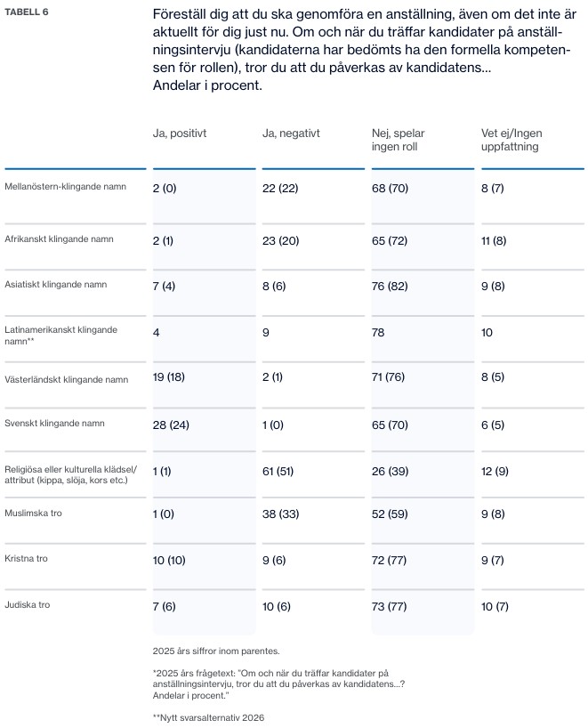The height and width of the screenshot is (728, 588).
Task: Click the 'Afrikanskt klingande namn' row label
Action: tap(59, 239)
